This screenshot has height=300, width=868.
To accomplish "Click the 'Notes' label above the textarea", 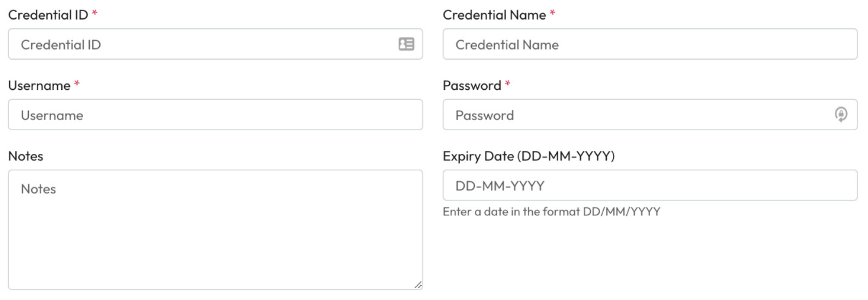I will [26, 156].
